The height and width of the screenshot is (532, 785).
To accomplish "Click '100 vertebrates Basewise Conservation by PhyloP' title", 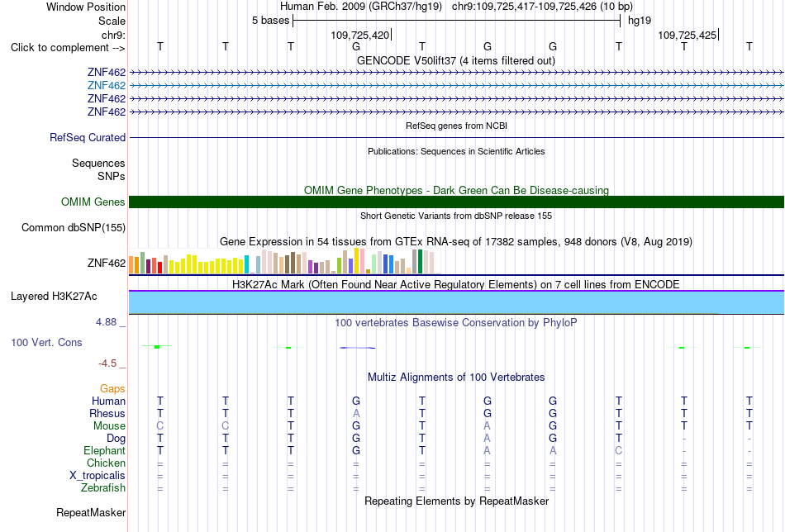I will click(456, 323).
